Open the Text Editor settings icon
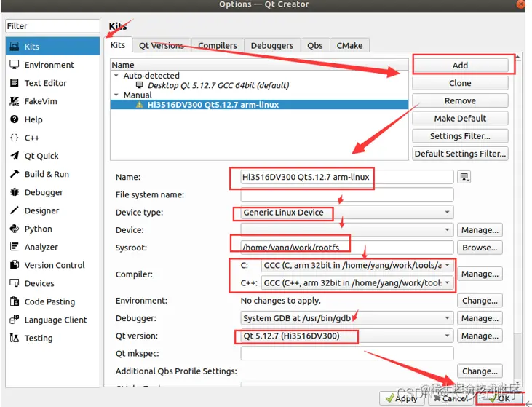The image size is (532, 407). [x=15, y=83]
